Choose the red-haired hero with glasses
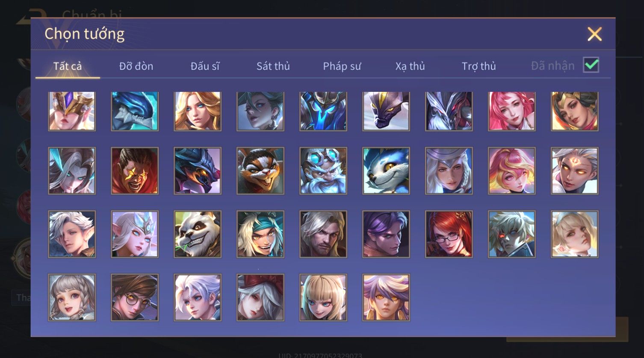The height and width of the screenshot is (358, 644). [x=449, y=234]
